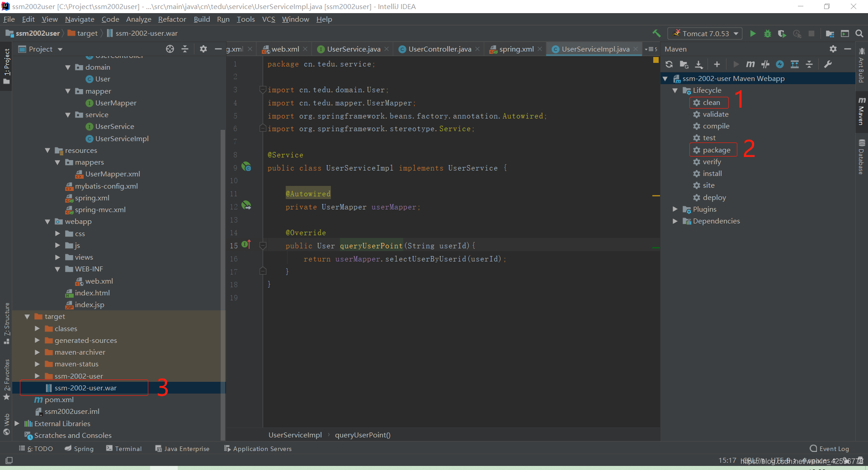Image resolution: width=868 pixels, height=470 pixels.
Task: Hide the Maven tool window
Action: [848, 49]
